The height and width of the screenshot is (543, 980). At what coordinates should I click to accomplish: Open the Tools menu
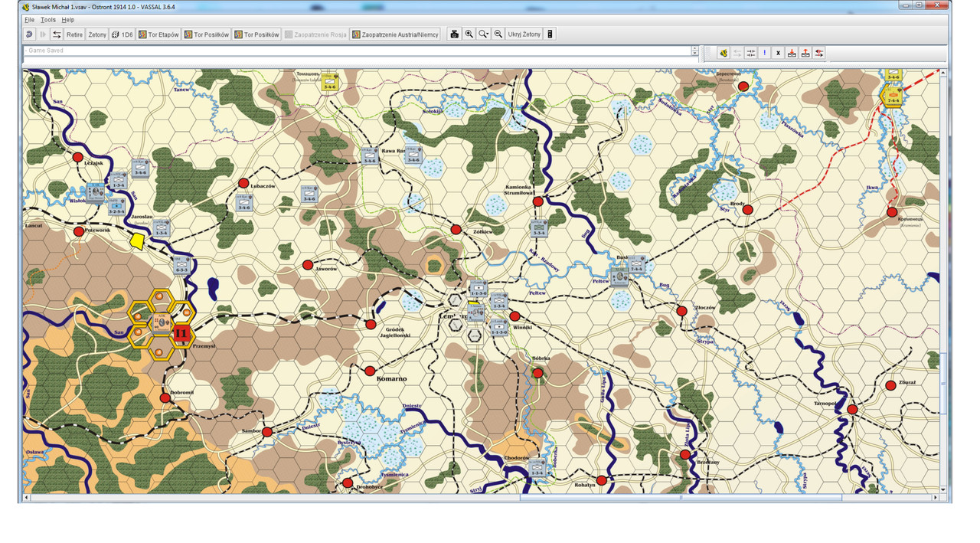click(x=47, y=19)
